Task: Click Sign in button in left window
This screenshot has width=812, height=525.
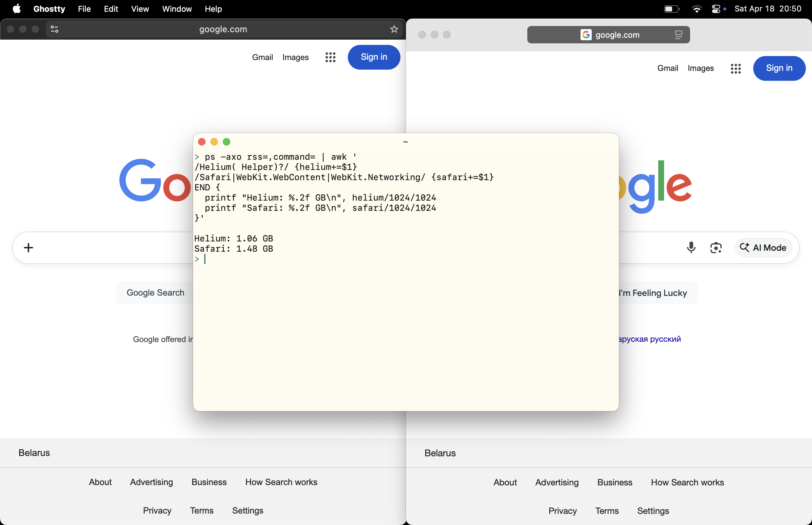Action: point(374,57)
